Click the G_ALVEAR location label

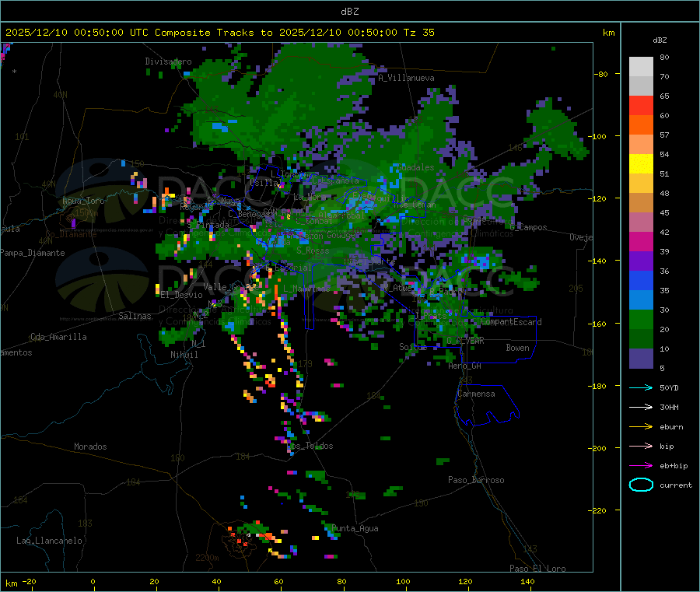click(x=465, y=341)
